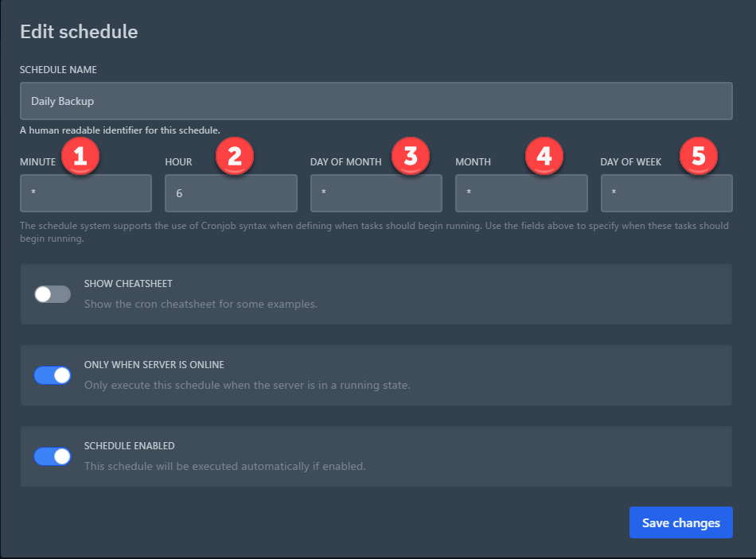Turn off the Schedule Enabled toggle
Image resolution: width=756 pixels, height=559 pixels.
pos(53,456)
